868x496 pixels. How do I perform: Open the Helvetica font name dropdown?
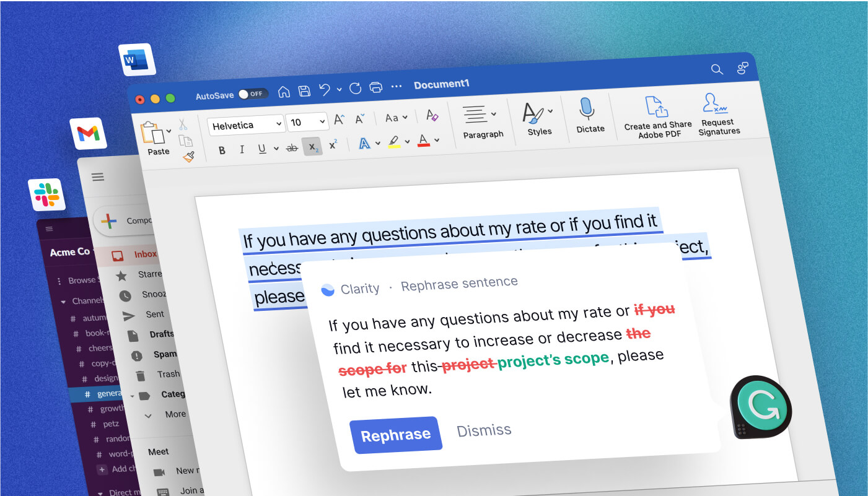click(x=245, y=126)
